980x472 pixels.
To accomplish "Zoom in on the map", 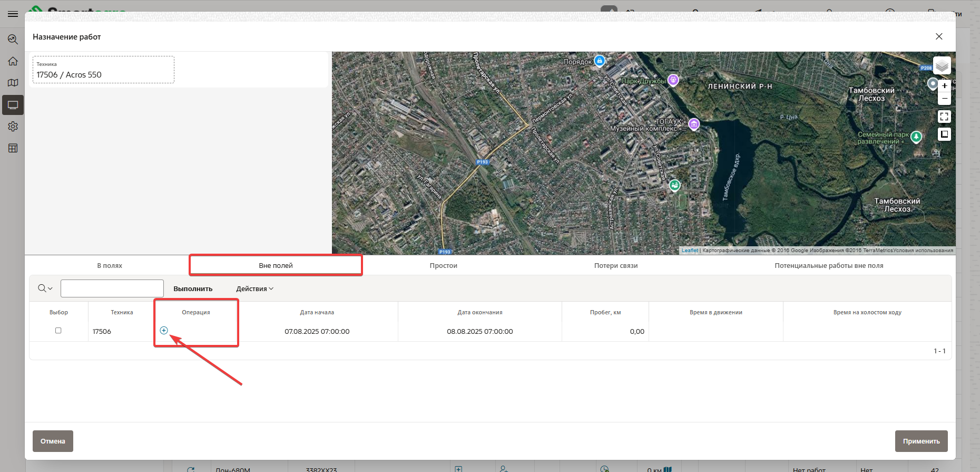I will tap(944, 86).
